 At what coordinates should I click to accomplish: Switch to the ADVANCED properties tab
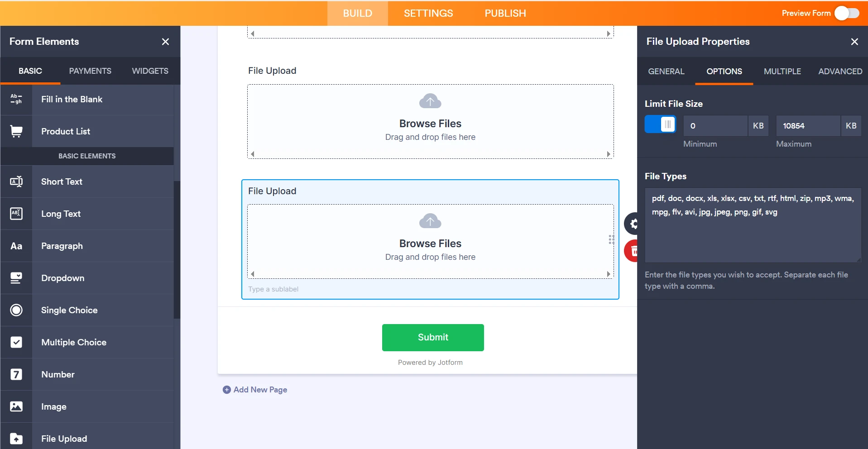click(x=840, y=71)
